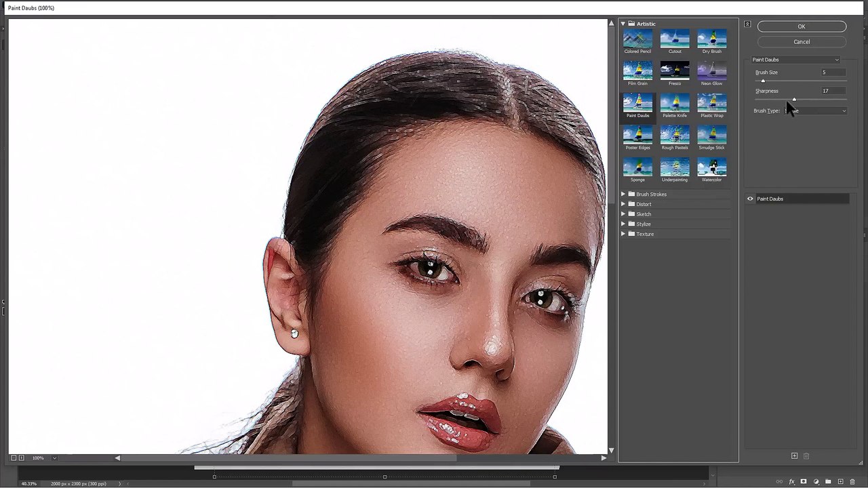Viewport: 868px width, 488px height.
Task: Expand the Brush Strokes filter folder
Action: 623,195
